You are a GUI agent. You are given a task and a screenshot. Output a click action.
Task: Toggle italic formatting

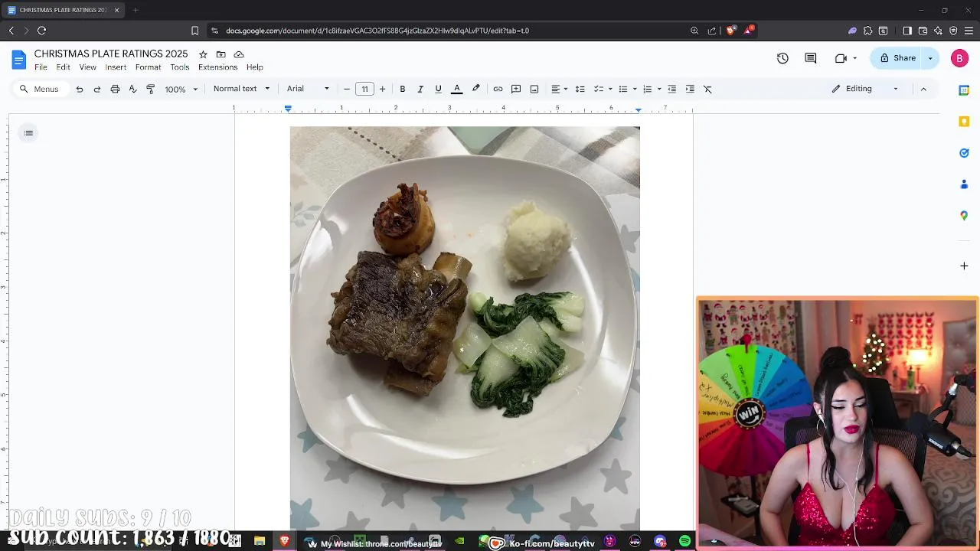[420, 89]
